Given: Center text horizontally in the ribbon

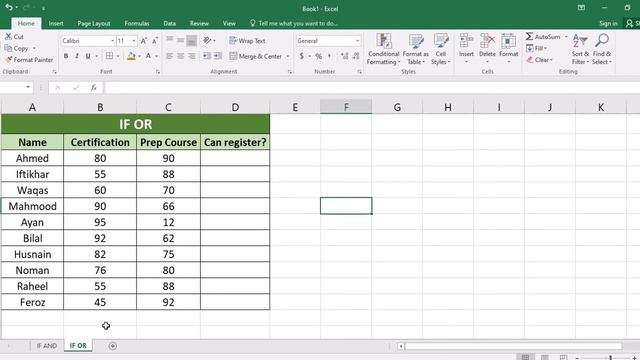Looking at the screenshot, I should pos(180,56).
